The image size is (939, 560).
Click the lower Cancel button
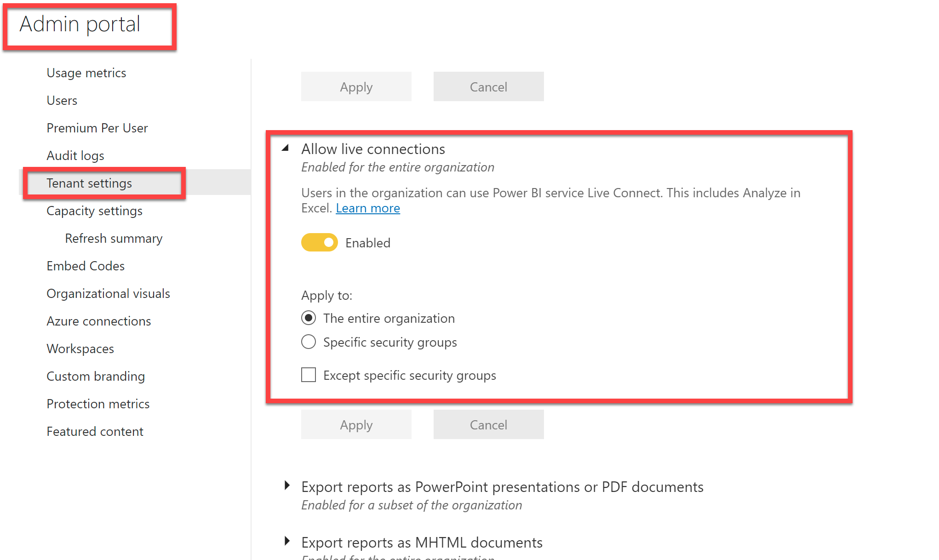point(488,424)
